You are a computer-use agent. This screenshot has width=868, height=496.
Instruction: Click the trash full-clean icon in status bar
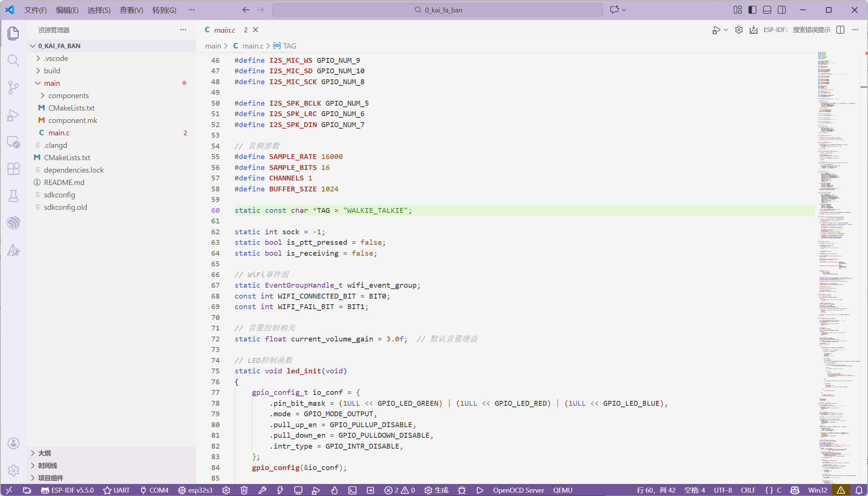244,490
